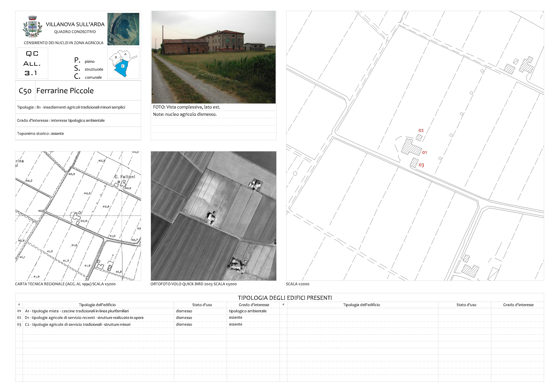This screenshot has width=555, height=392.
Task: Click the 'comunale' word beside C.
Action: tap(93, 77)
